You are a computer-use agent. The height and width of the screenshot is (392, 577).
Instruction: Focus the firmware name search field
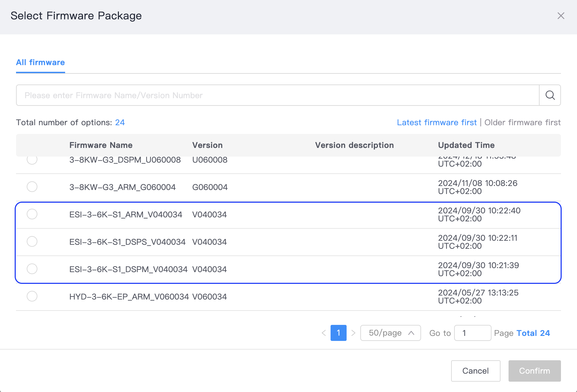coord(277,95)
